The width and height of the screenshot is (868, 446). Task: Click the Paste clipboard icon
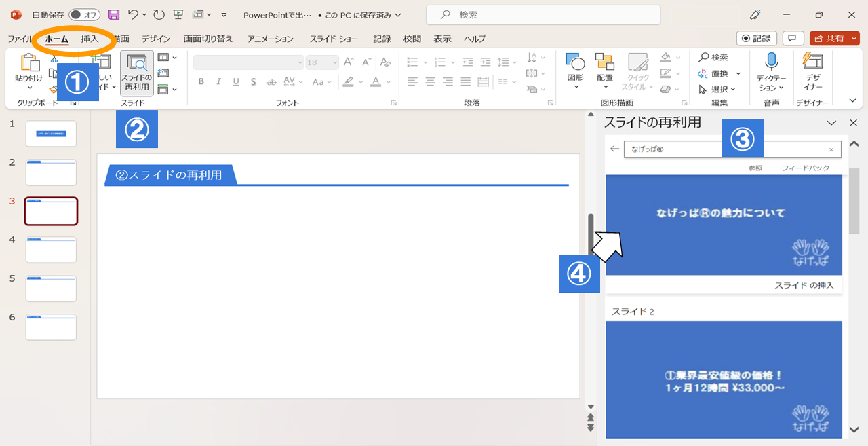tap(29, 62)
